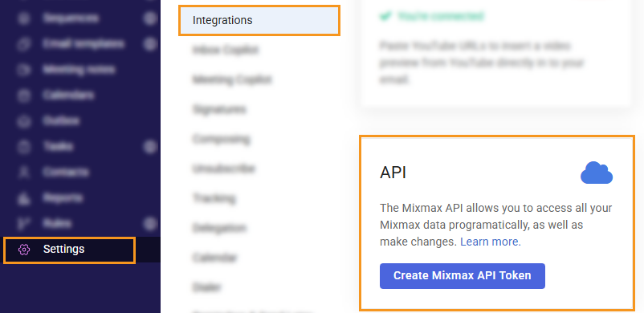This screenshot has width=644, height=313.
Task: Click the Outbox sidebar icon
Action: click(x=24, y=120)
